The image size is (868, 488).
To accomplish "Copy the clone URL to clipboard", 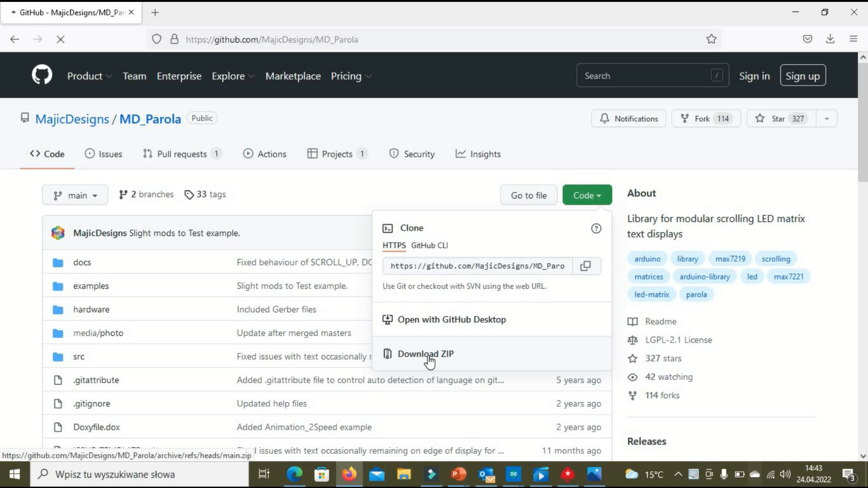I will click(x=586, y=266).
